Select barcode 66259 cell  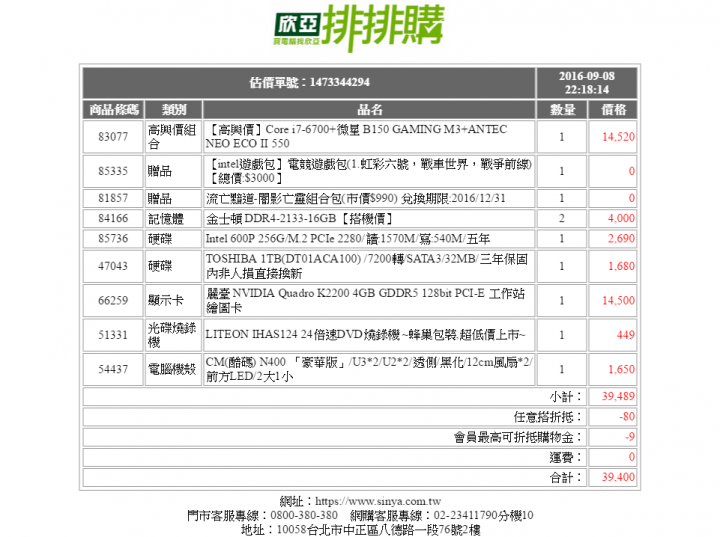[x=113, y=301]
